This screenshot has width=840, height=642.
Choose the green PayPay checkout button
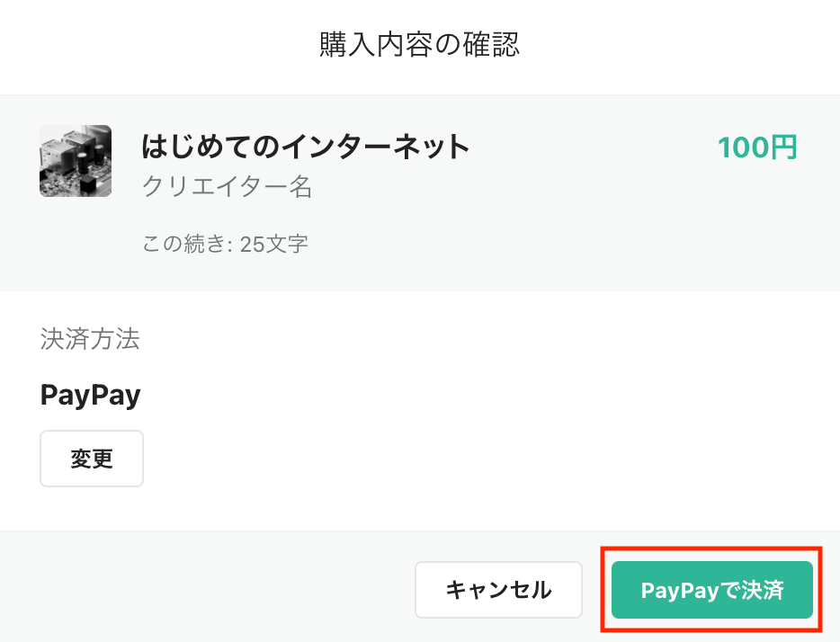tap(712, 590)
